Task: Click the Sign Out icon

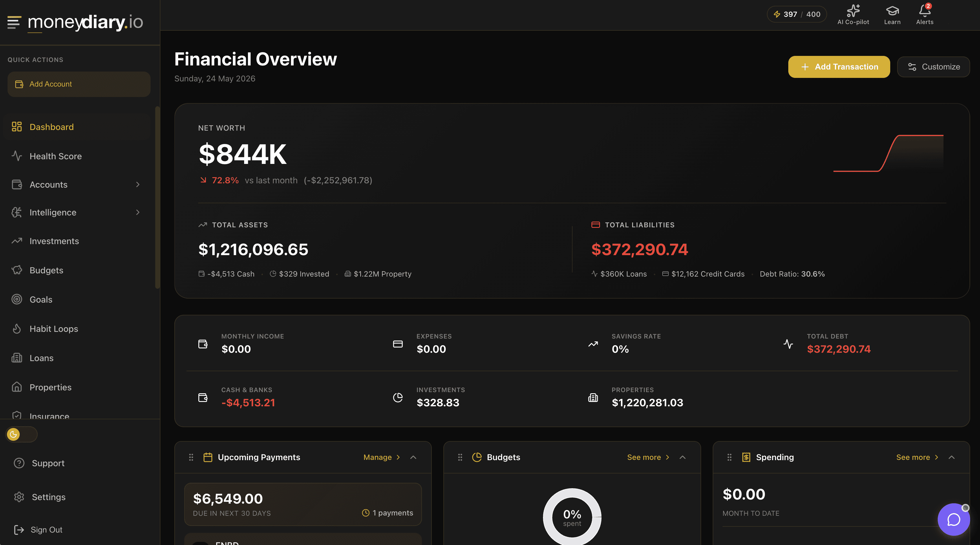Action: tap(19, 530)
